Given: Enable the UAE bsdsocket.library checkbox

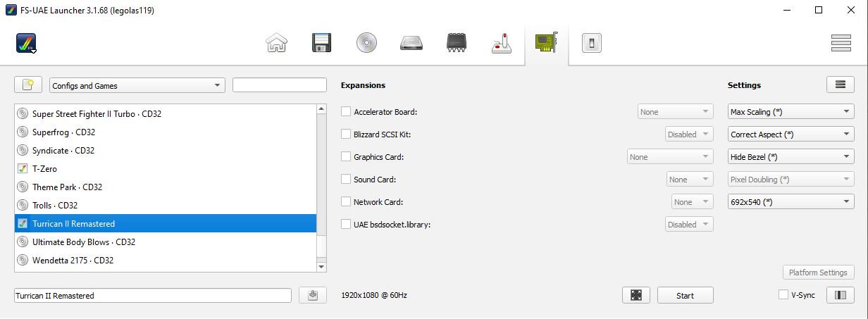Looking at the screenshot, I should (x=346, y=224).
